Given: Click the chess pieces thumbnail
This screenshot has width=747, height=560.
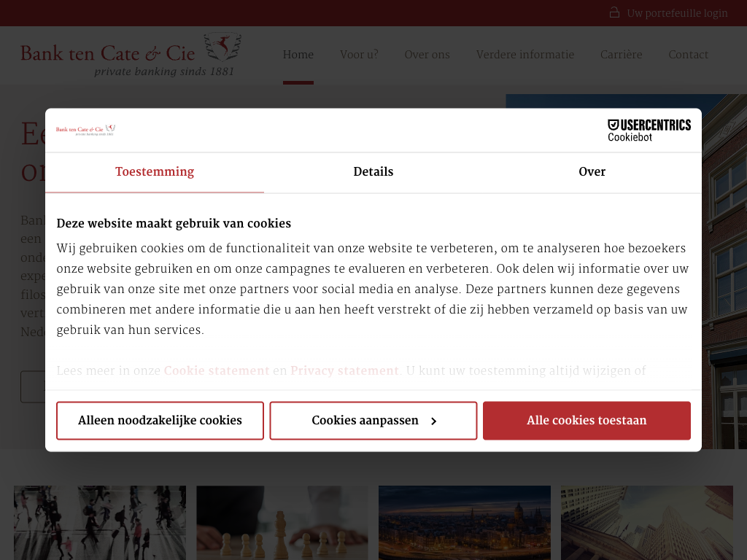Looking at the screenshot, I should click(282, 522).
